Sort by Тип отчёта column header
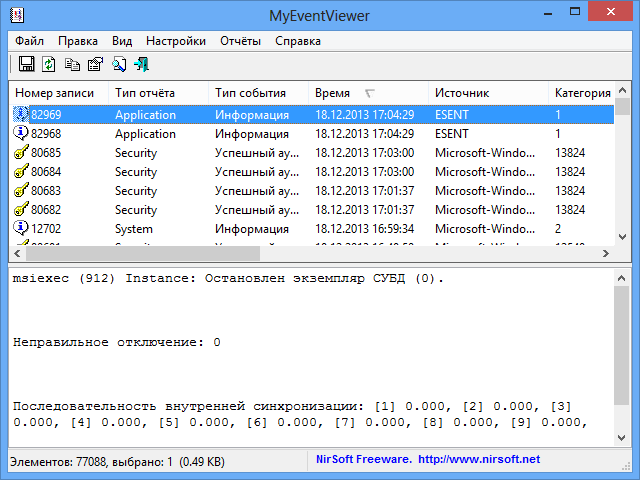Image resolution: width=640 pixels, height=480 pixels. [158, 93]
